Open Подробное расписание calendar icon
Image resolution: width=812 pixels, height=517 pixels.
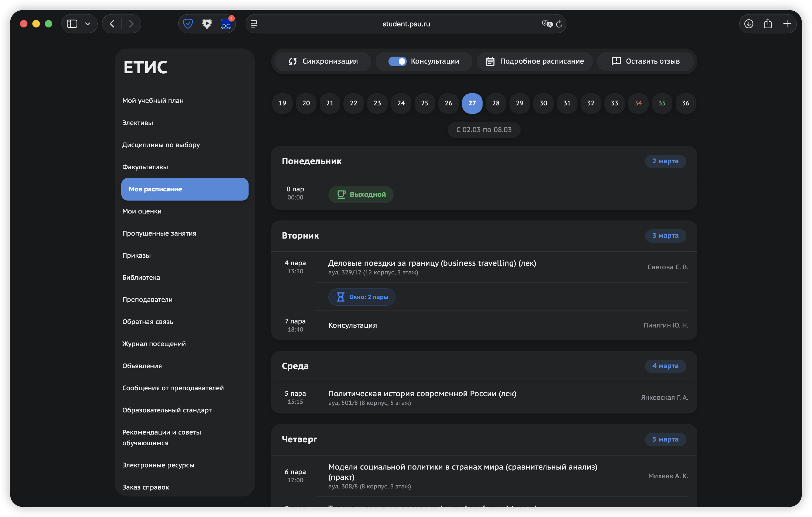pyautogui.click(x=490, y=61)
